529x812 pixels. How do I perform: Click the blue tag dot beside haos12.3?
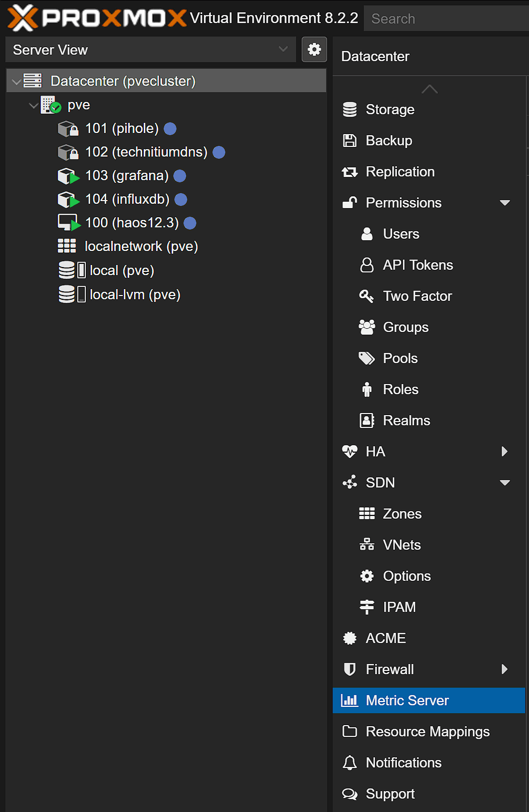(190, 223)
